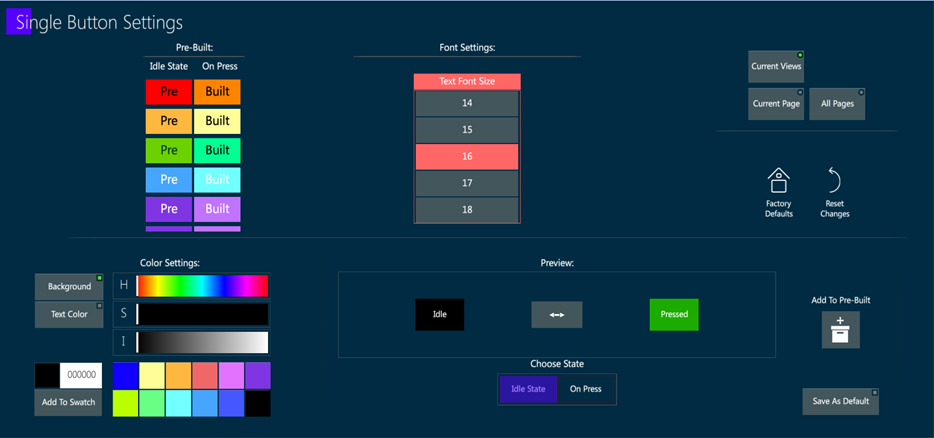This screenshot has height=438, width=934.
Task: Click the hex color field 000000
Action: 81,375
